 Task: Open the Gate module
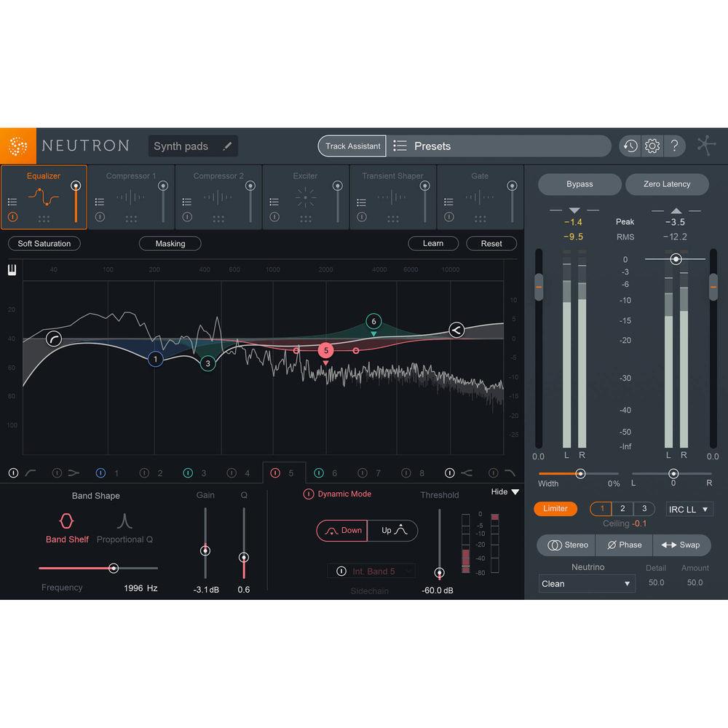coord(480,197)
